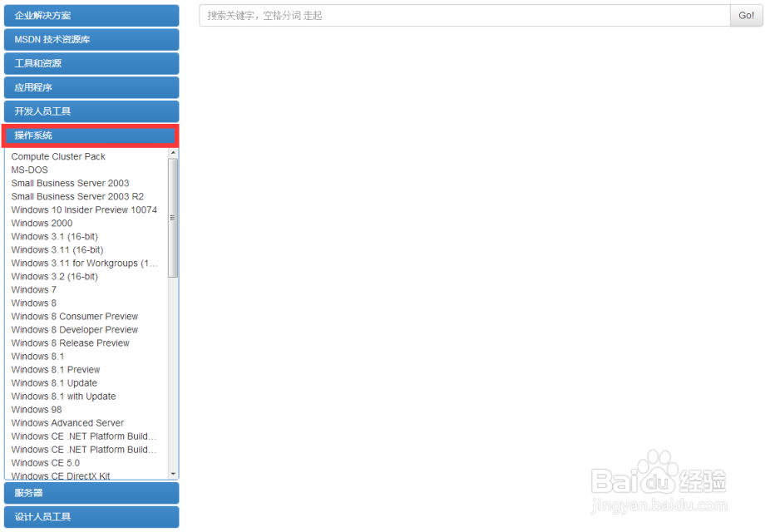Expand the 应用程序 category

click(x=91, y=87)
